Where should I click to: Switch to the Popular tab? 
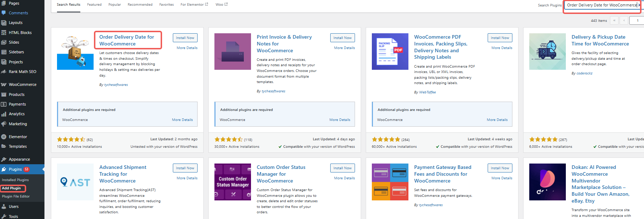(x=115, y=5)
